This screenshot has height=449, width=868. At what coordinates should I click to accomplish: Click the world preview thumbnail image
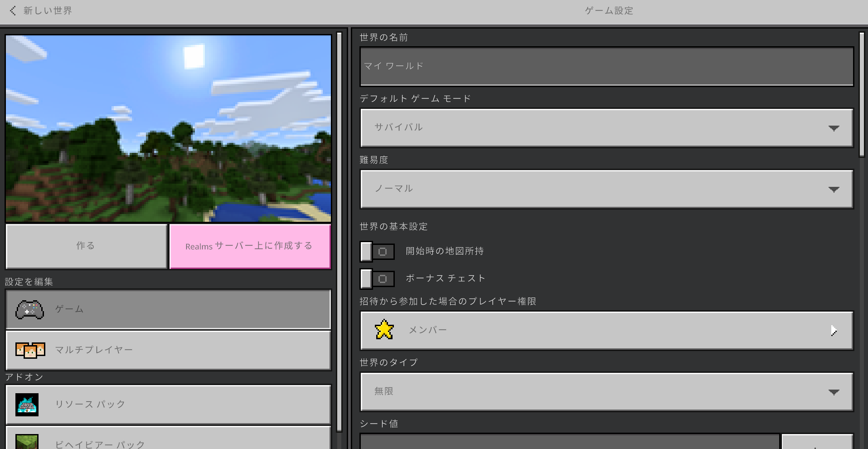[x=168, y=128]
